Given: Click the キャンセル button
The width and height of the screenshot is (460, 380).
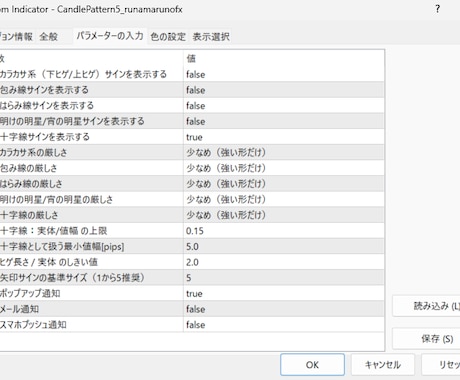Looking at the screenshot, I should (383, 365).
